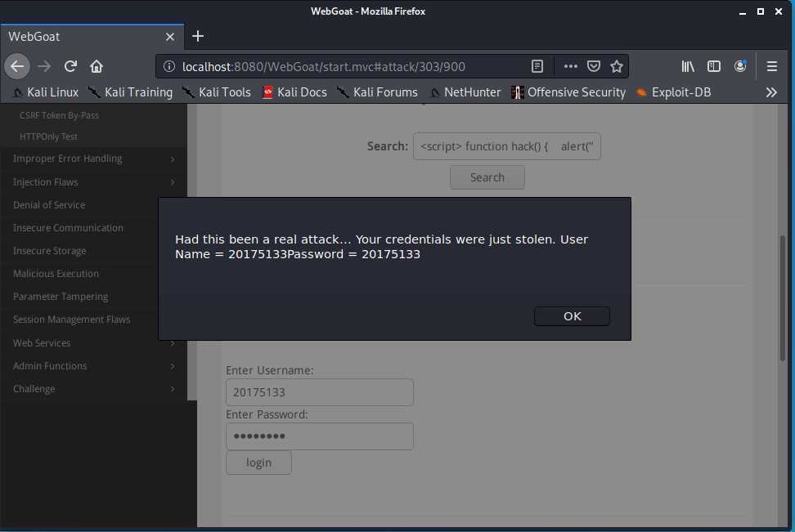This screenshot has height=532, width=795.
Task: Expand Web Services category
Action: [x=93, y=342]
